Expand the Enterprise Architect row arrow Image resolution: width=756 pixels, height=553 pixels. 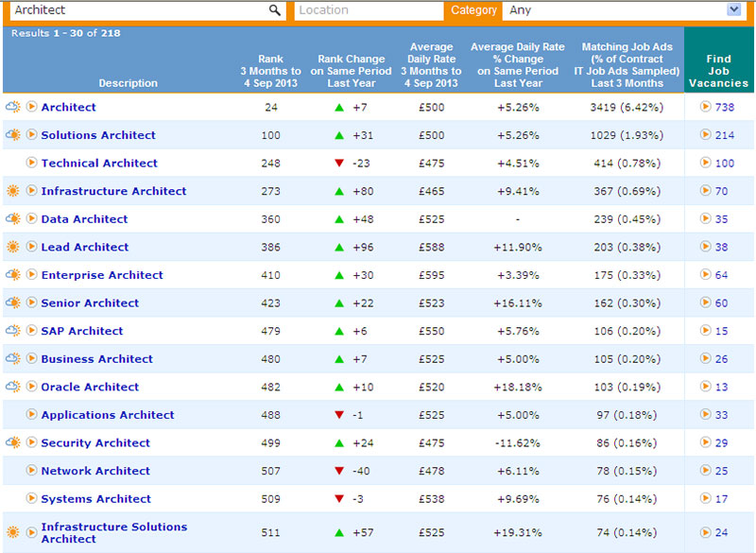click(31, 274)
